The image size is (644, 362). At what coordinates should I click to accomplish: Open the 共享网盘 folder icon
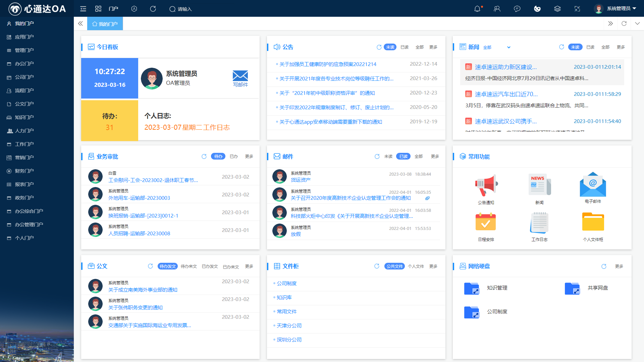[x=572, y=288]
